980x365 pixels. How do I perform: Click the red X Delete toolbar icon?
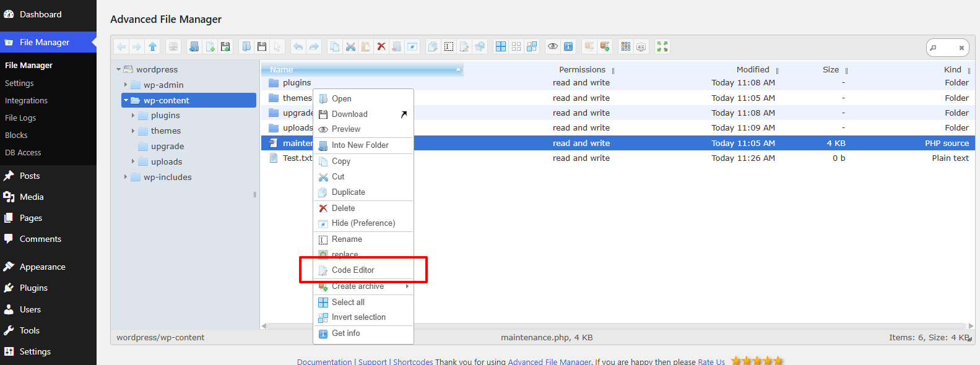pos(381,46)
